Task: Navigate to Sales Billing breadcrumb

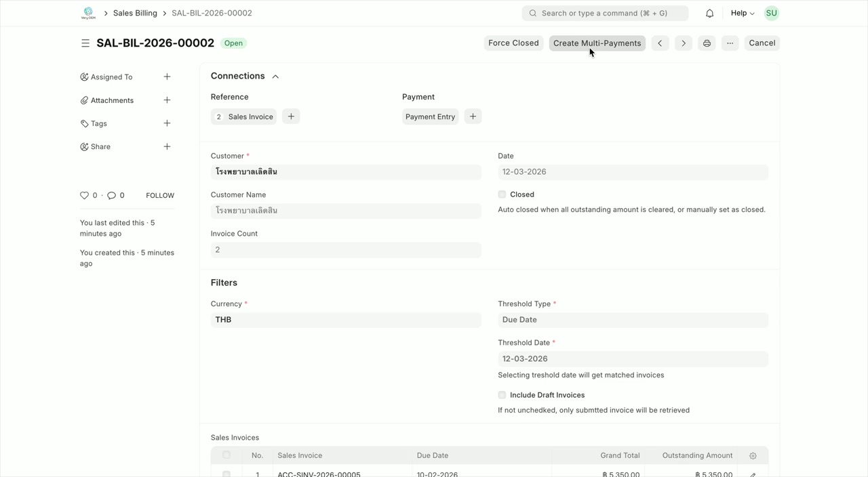Action: click(x=134, y=12)
